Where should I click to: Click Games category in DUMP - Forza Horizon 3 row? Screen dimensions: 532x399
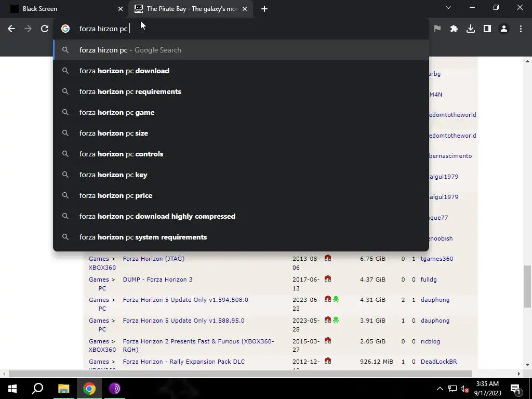[x=99, y=280]
